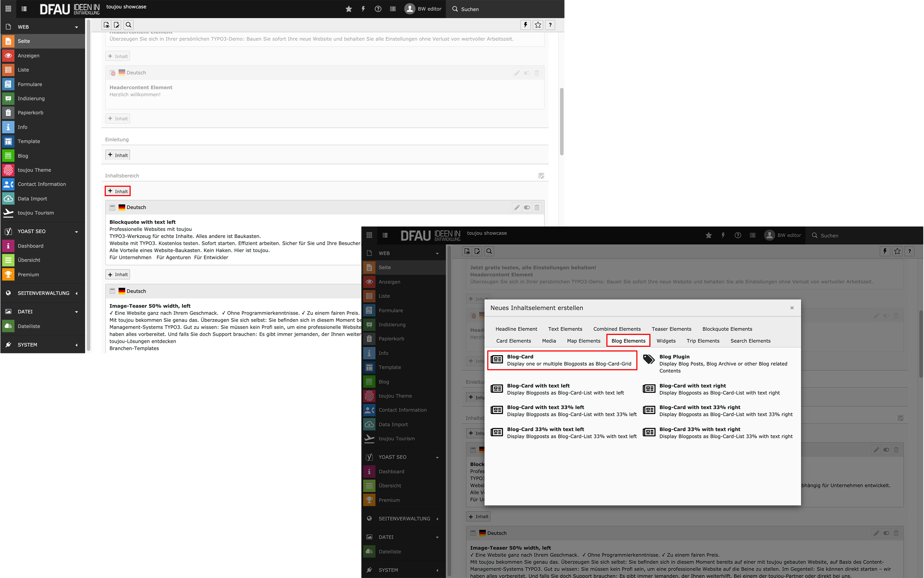This screenshot has width=924, height=578.
Task: Open toujou Theme module in first window
Action: 43,170
